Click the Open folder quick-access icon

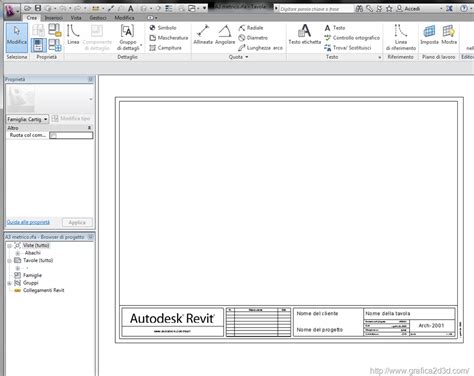[28, 8]
